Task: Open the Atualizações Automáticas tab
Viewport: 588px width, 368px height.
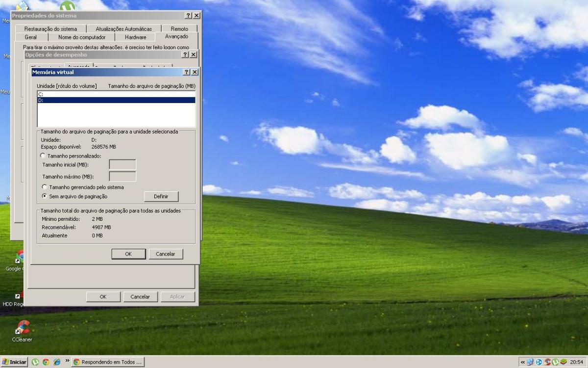Action: 124,29
